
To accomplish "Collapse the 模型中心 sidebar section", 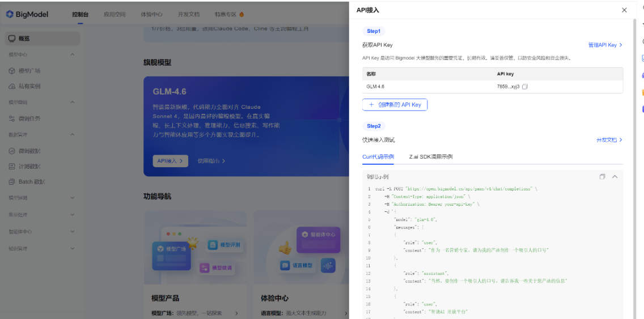I will (x=72, y=54).
